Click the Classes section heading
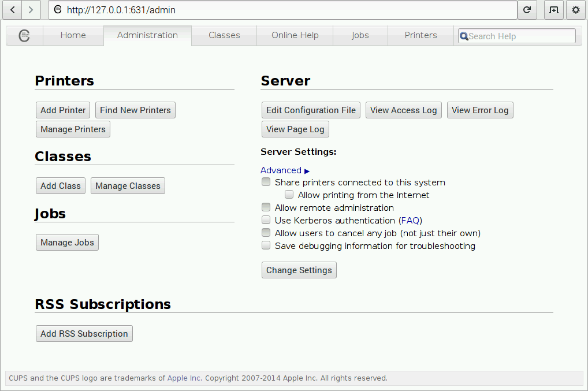 coord(63,157)
